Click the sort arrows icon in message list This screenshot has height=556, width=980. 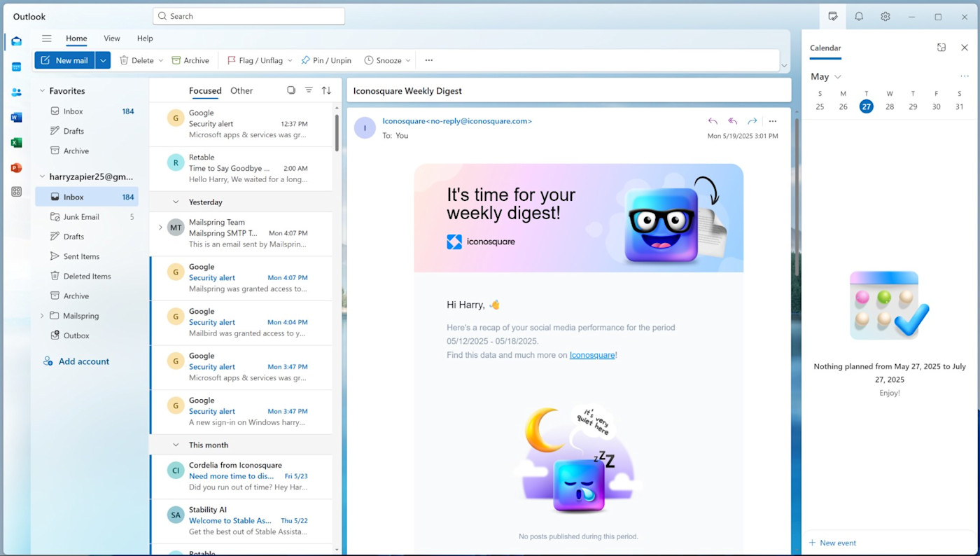click(x=326, y=90)
